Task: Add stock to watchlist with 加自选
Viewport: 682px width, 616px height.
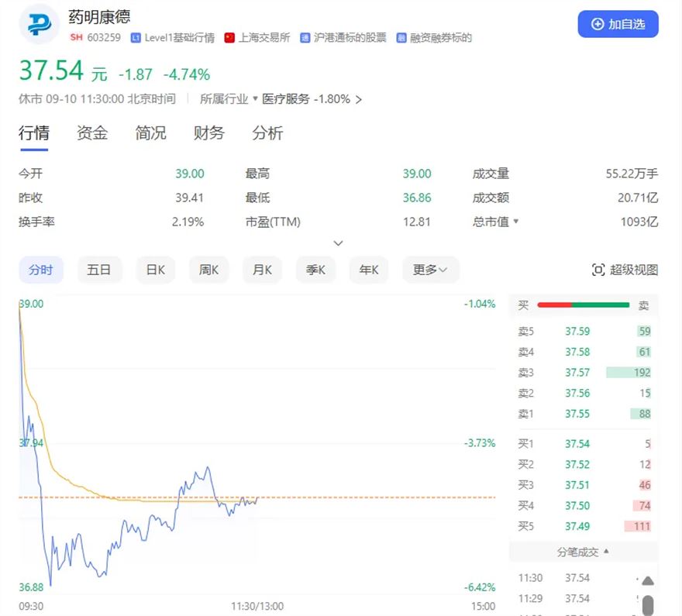Action: point(618,24)
